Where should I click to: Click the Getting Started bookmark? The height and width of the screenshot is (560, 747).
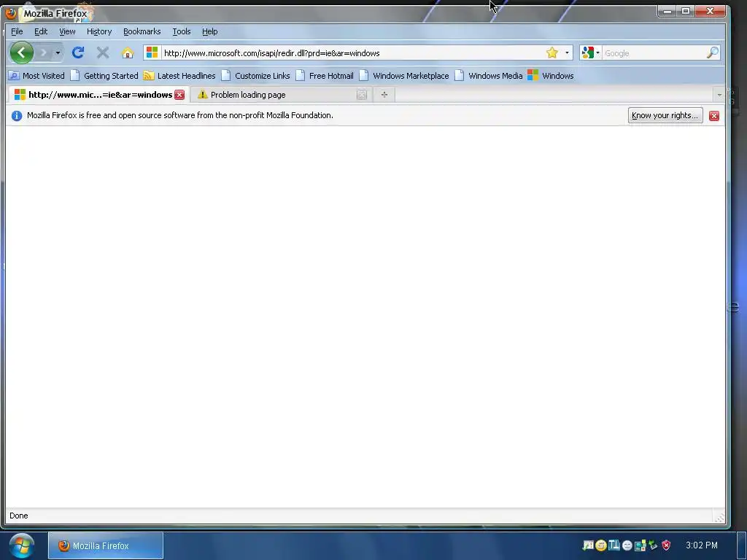point(104,76)
